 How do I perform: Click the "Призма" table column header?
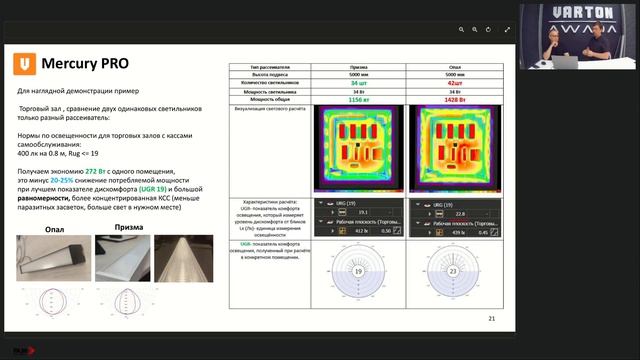click(x=358, y=67)
